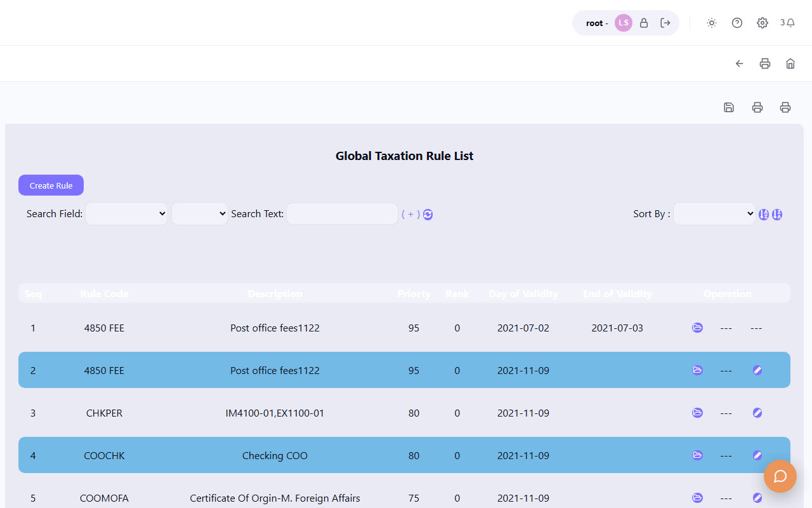Click the ( + ) add search criteria link
Viewport: 812px width, 508px height.
click(410, 215)
